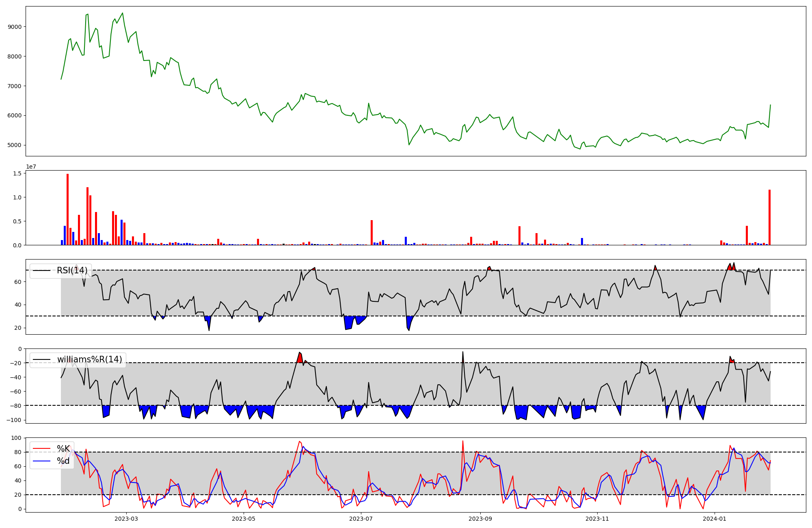Click the last red volume bar at right edge
Screen dimensions: 812x528
pos(769,217)
